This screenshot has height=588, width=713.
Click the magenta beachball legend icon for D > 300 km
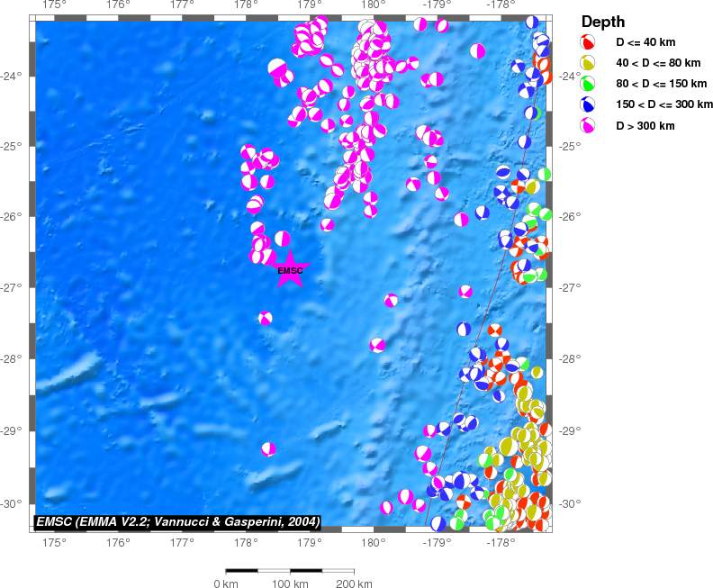tap(587, 125)
